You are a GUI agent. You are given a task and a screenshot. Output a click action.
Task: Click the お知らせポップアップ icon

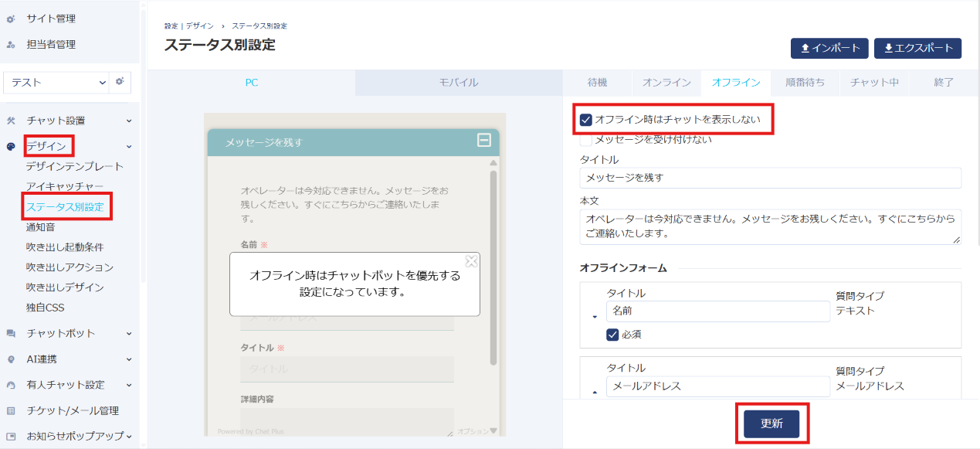(11, 437)
